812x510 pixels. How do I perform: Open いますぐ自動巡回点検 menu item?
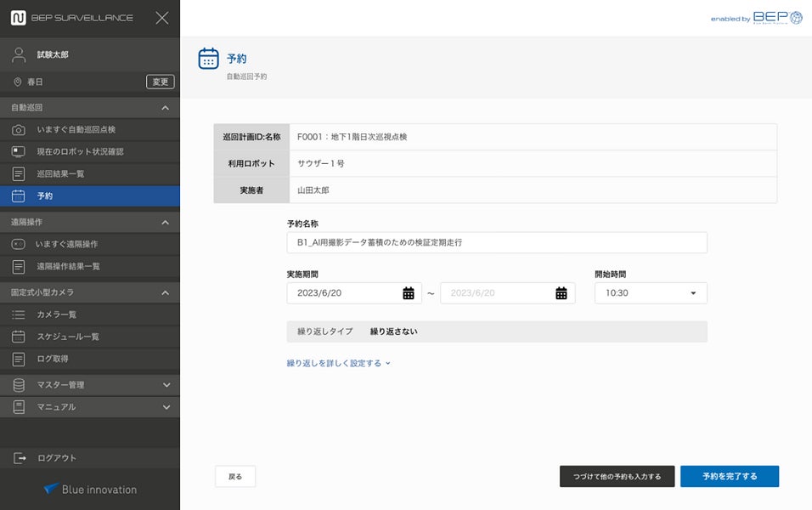point(76,129)
